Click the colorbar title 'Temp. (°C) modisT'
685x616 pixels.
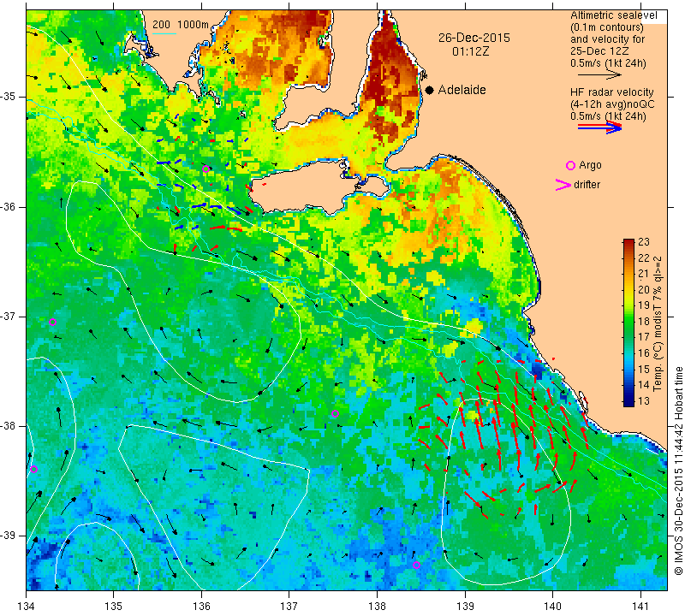(x=658, y=345)
